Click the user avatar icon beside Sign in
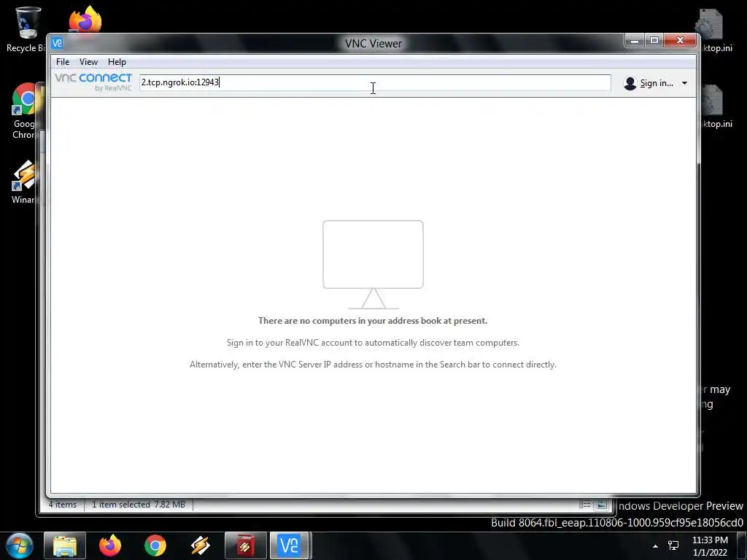Viewport: 747px width, 560px height. (x=630, y=83)
